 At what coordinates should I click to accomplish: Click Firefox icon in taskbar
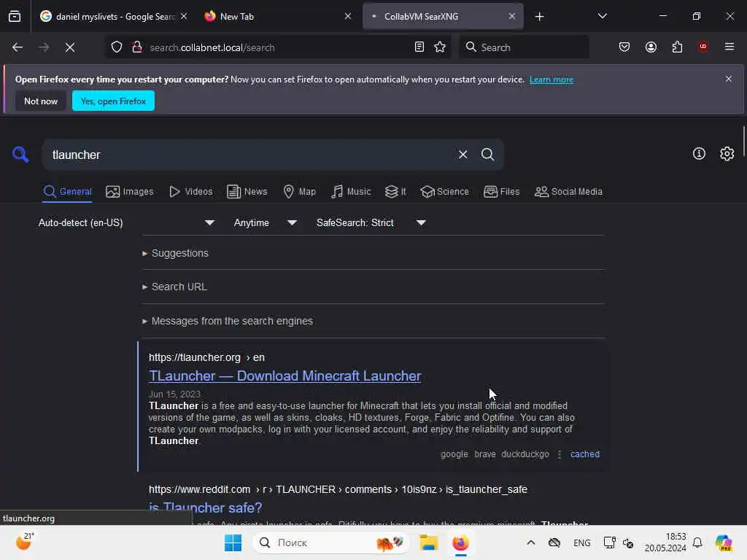coord(461,542)
